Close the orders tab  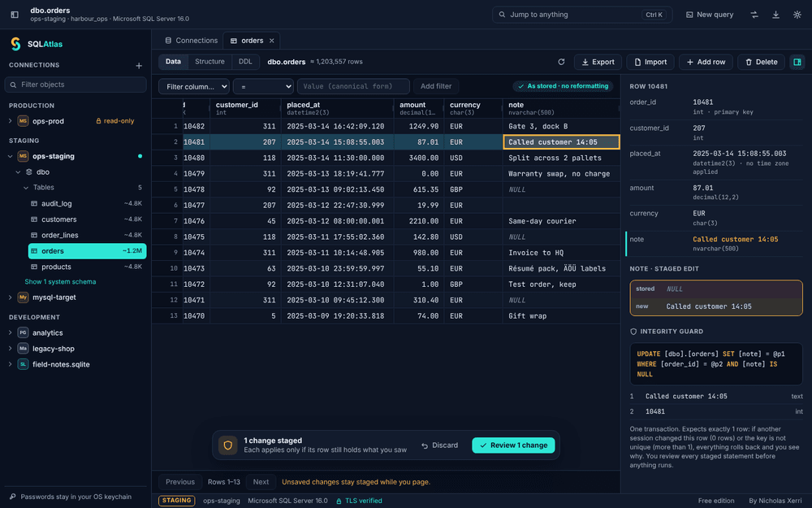click(271, 41)
